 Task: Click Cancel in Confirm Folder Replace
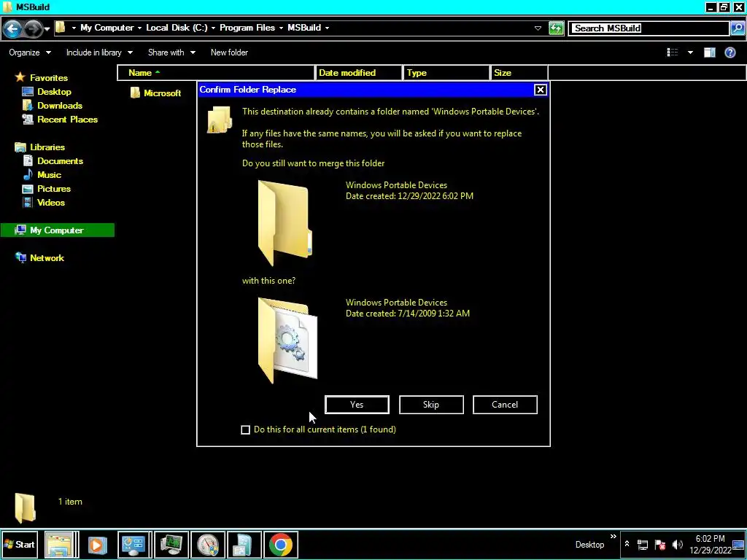click(505, 405)
